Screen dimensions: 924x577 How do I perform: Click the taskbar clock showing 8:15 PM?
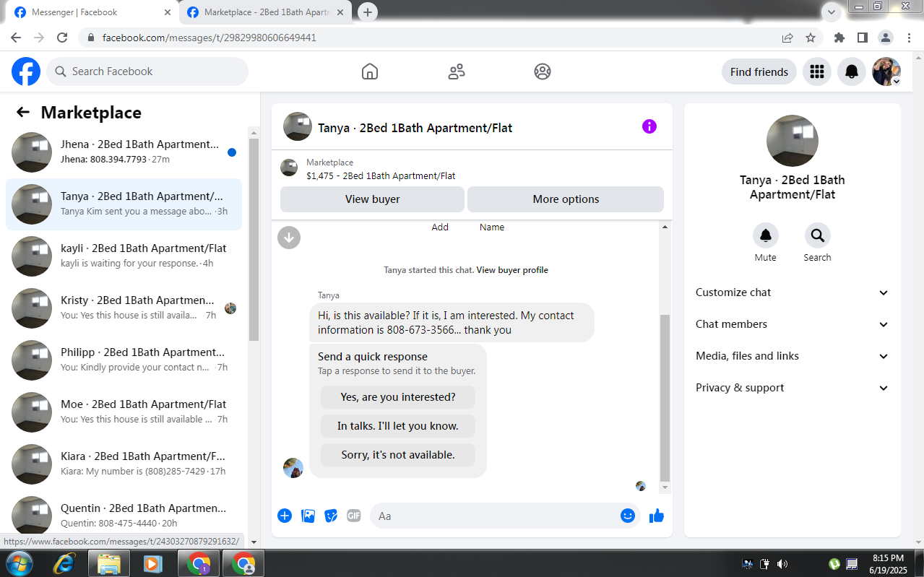(x=888, y=564)
